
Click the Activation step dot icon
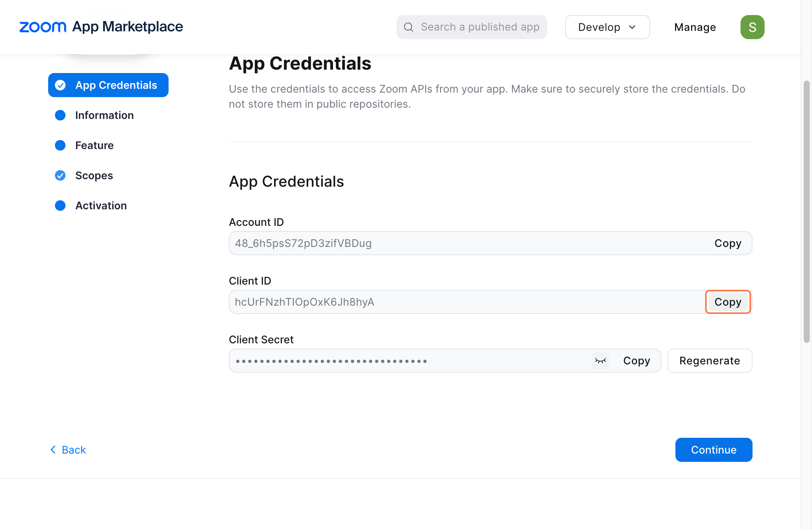60,206
